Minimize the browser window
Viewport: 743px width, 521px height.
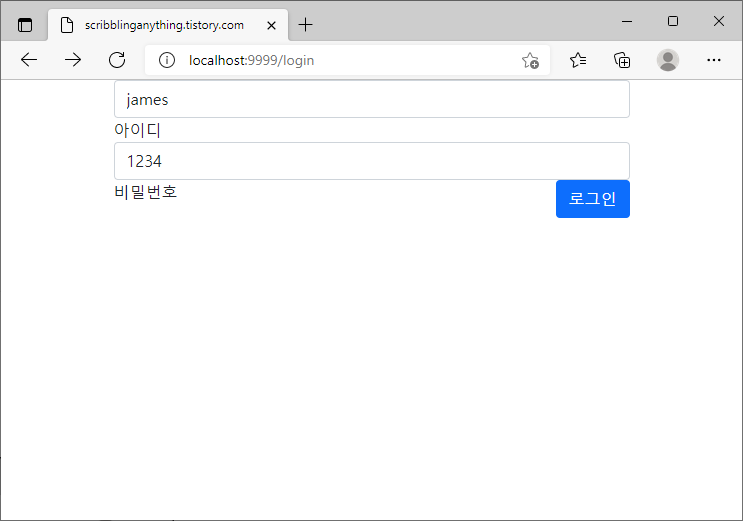pyautogui.click(x=627, y=21)
